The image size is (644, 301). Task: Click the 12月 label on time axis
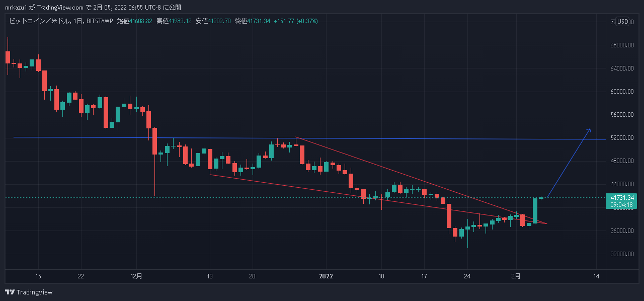coord(136,276)
